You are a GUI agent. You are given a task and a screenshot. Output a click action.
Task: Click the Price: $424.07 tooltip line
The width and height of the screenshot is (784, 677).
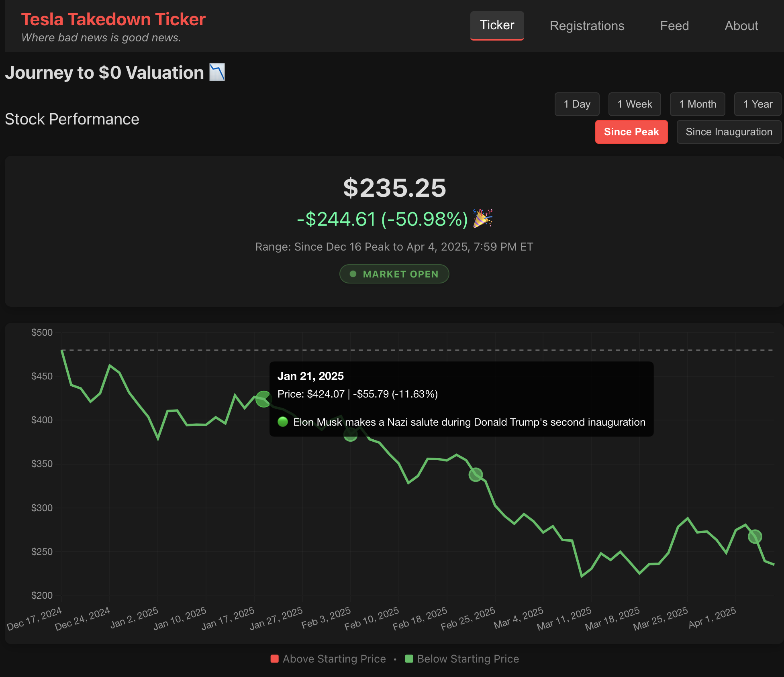(357, 394)
